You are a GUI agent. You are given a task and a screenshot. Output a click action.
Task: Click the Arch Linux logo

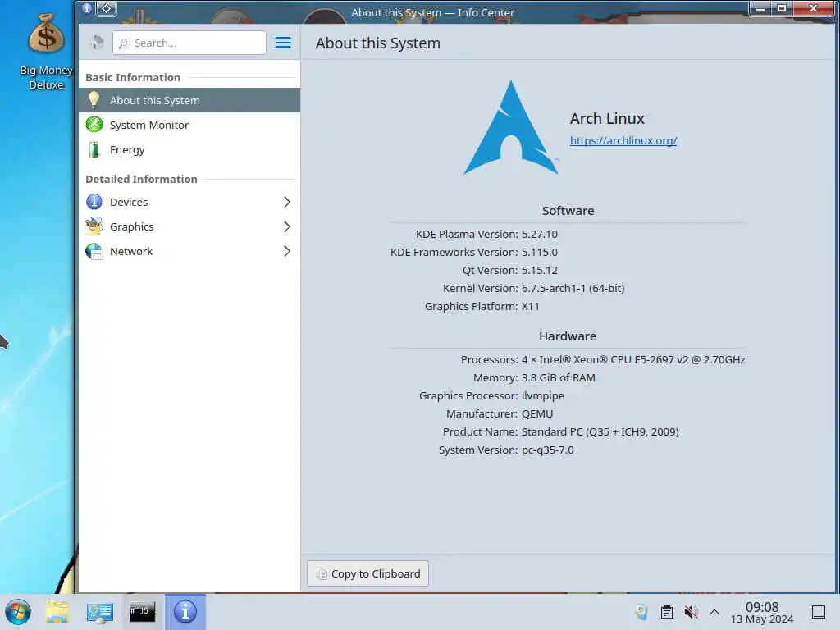pyautogui.click(x=511, y=129)
